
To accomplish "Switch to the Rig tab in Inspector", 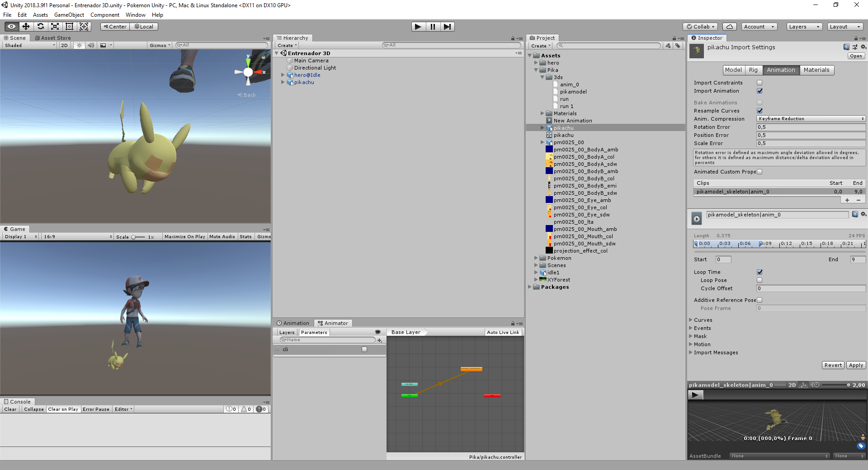I will point(753,70).
